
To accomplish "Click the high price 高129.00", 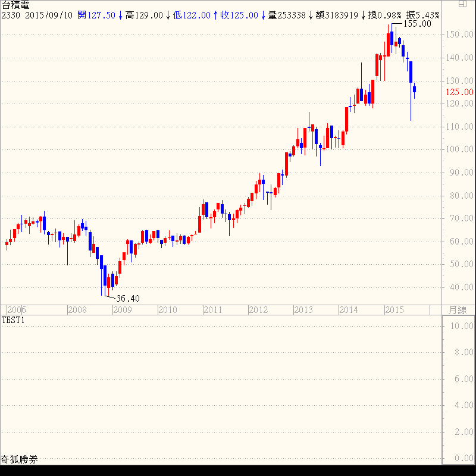I will point(144,15).
